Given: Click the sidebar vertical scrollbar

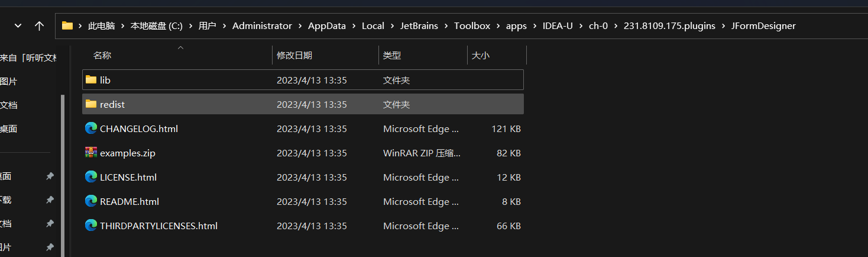Looking at the screenshot, I should pos(63,175).
